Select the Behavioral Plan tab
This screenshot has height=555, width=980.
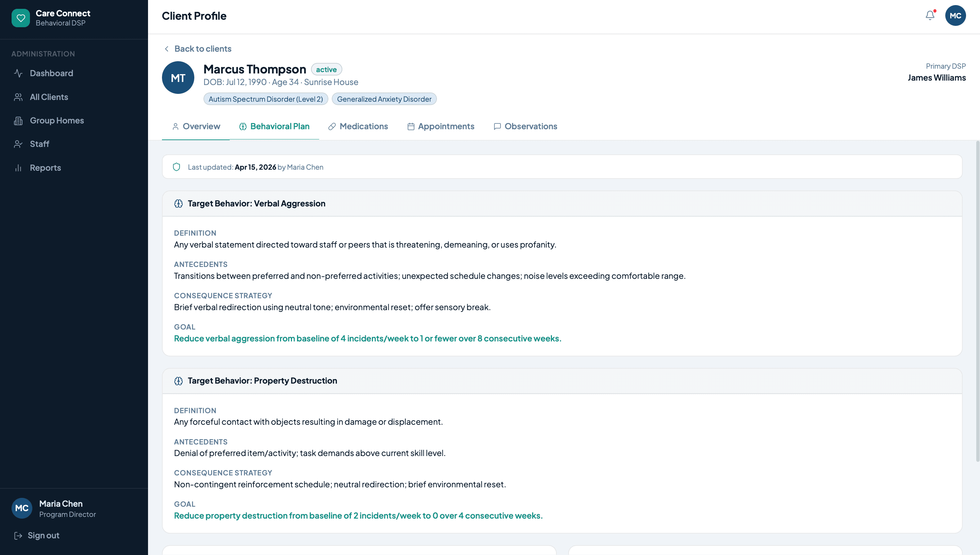tap(274, 127)
